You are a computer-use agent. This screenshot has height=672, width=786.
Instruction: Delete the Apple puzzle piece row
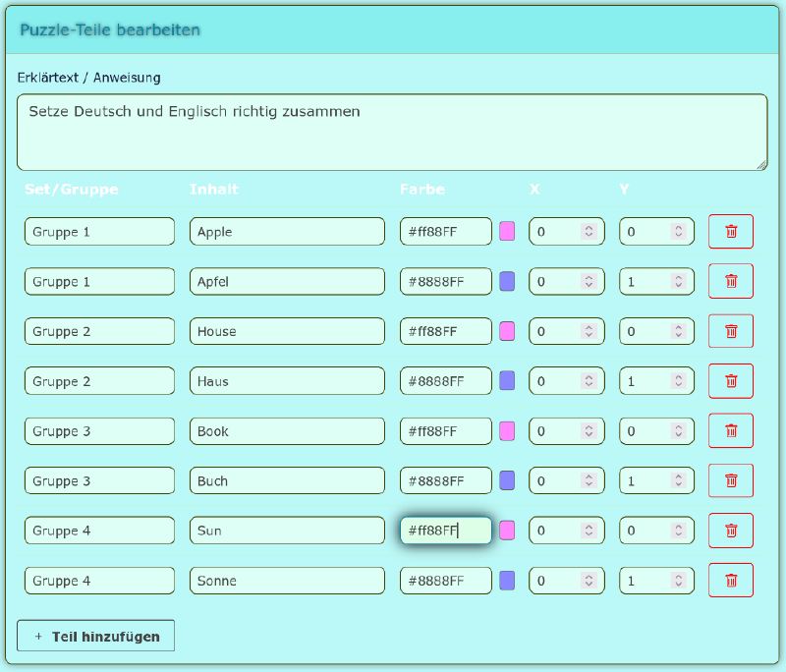click(731, 232)
